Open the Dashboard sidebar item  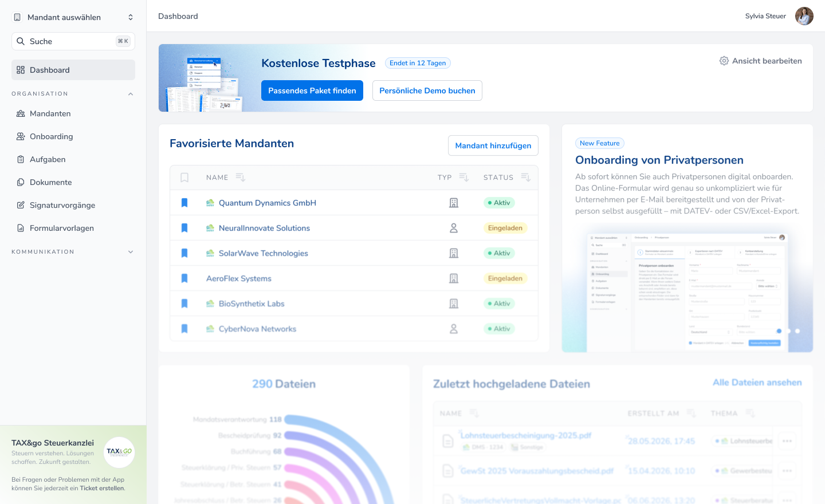73,70
